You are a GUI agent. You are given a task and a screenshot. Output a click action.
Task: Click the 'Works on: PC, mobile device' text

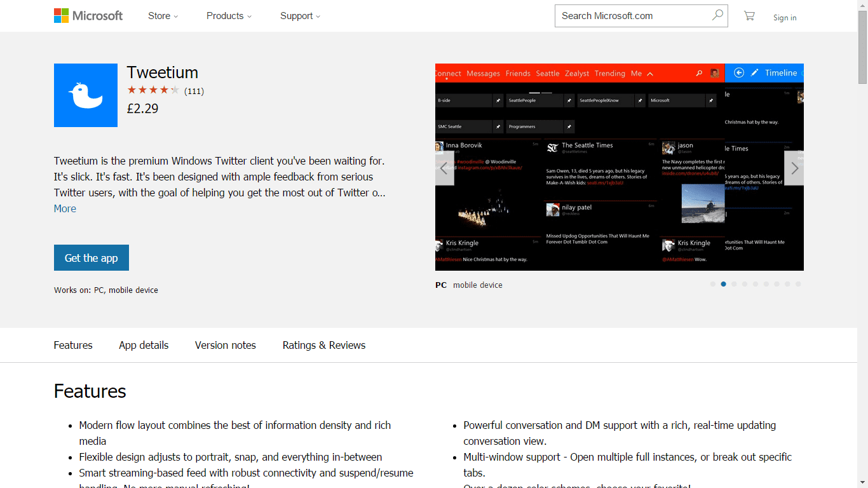click(106, 290)
